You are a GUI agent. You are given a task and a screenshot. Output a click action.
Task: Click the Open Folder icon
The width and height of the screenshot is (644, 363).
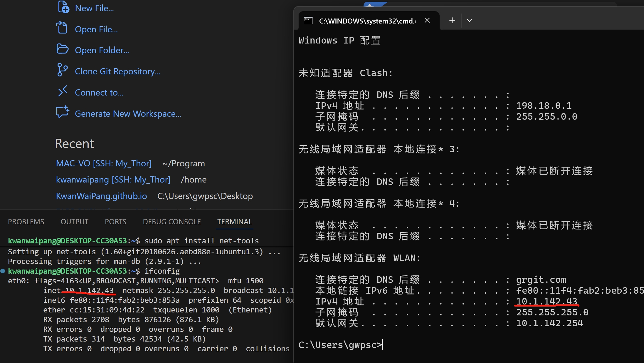62,49
